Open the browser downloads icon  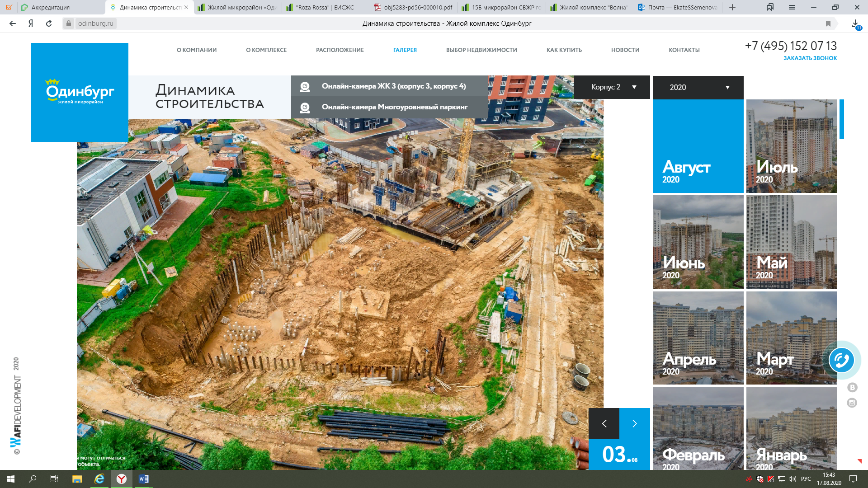coord(855,23)
